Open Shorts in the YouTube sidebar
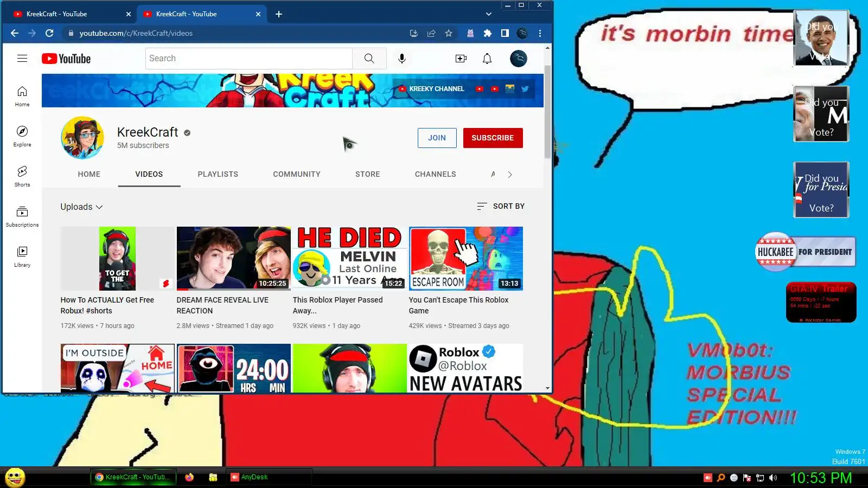The width and height of the screenshot is (868, 488). [x=22, y=176]
